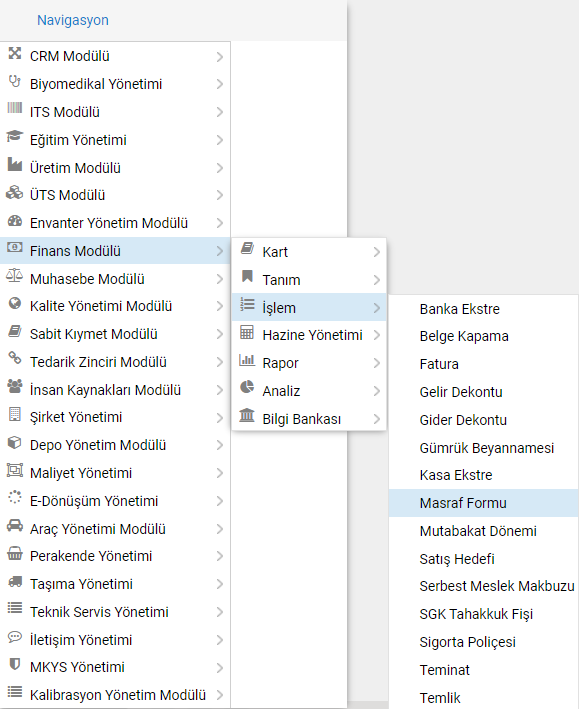
Task: Click the shopping basket icon for Perakende Yönetimi
Action: point(14,553)
